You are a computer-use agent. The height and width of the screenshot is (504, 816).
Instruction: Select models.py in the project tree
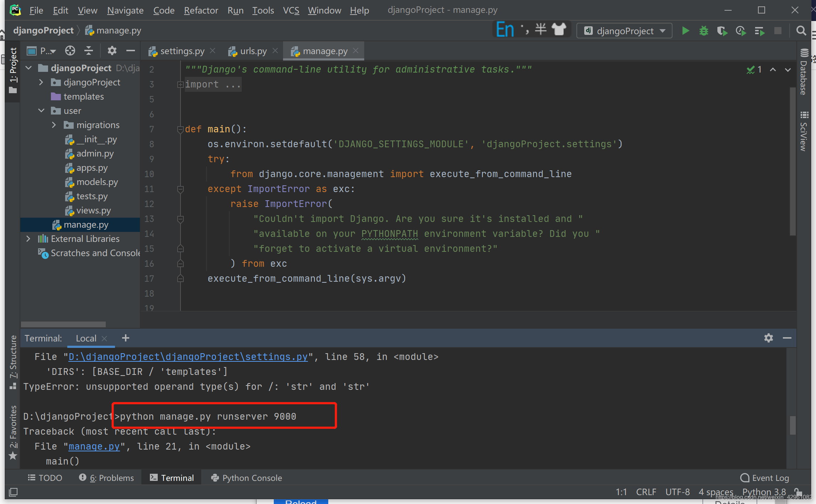[x=97, y=182]
